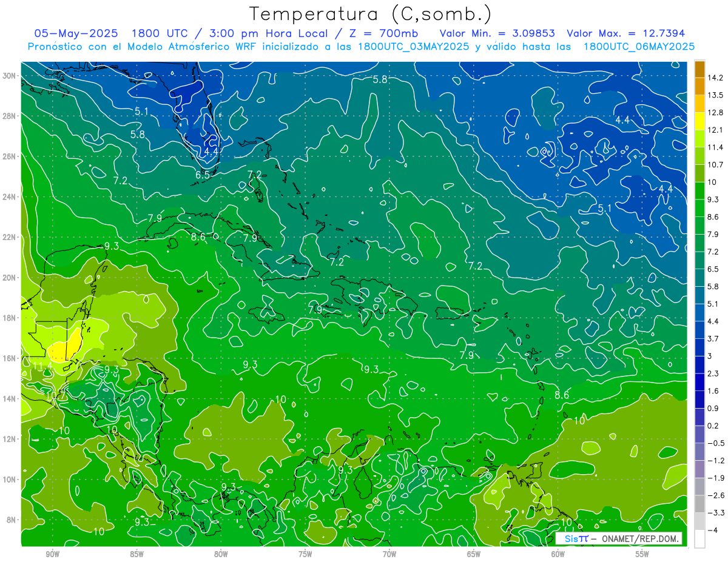Screen dimensions: 728x562
Task: Click dark blue colorbar swatch between 1.6 and 2.3
Action: (699, 383)
